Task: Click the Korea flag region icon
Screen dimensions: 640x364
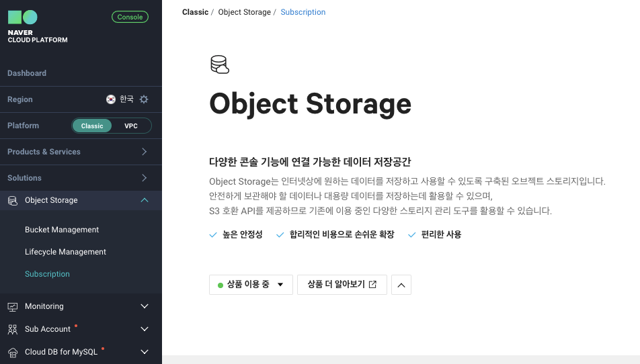Action: click(x=111, y=99)
